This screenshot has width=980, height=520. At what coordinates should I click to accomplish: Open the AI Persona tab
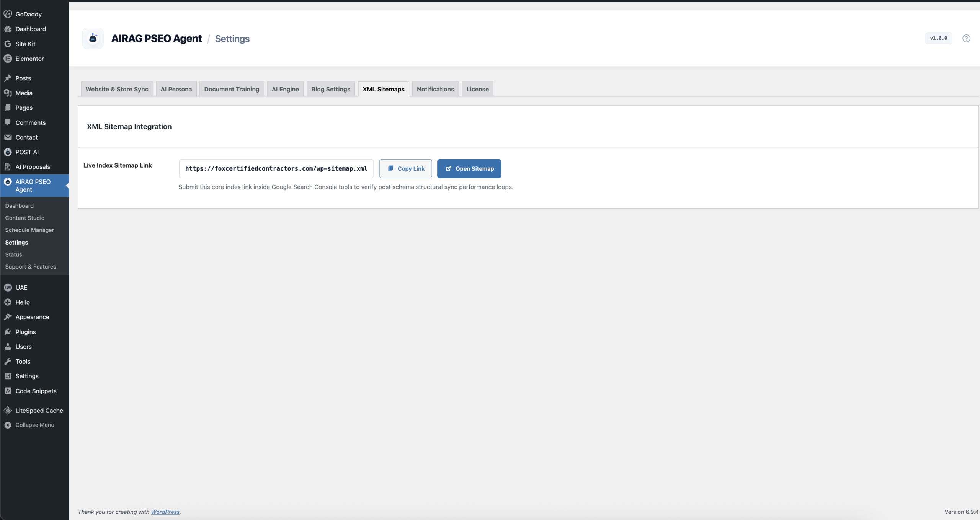(176, 89)
